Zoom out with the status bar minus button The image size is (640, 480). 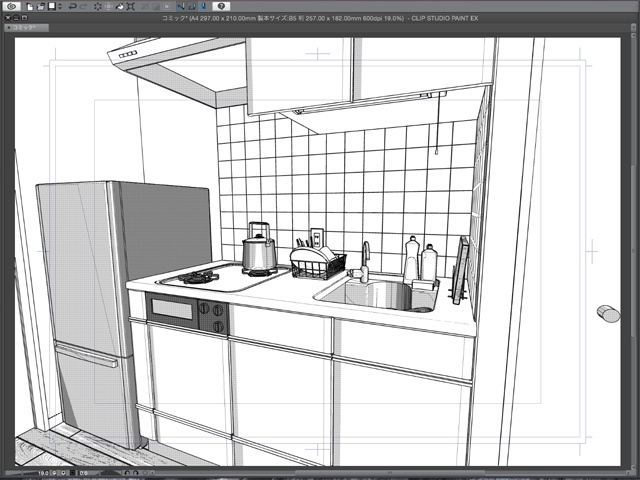coord(54,473)
